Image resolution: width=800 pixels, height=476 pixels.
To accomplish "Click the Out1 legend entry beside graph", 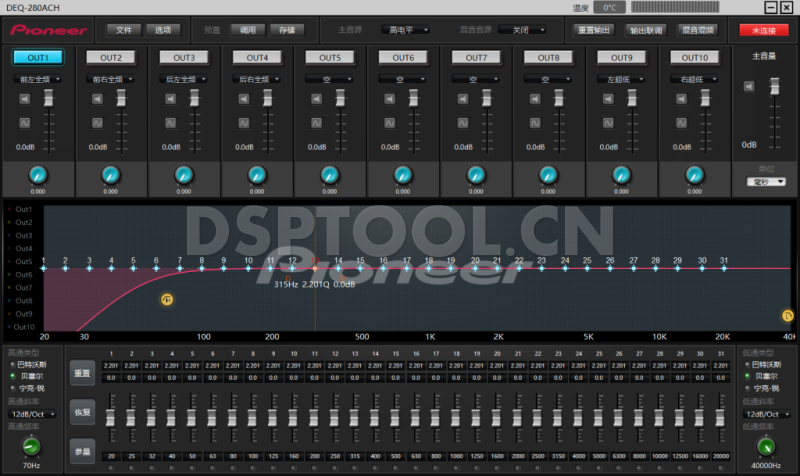I will click(x=19, y=209).
